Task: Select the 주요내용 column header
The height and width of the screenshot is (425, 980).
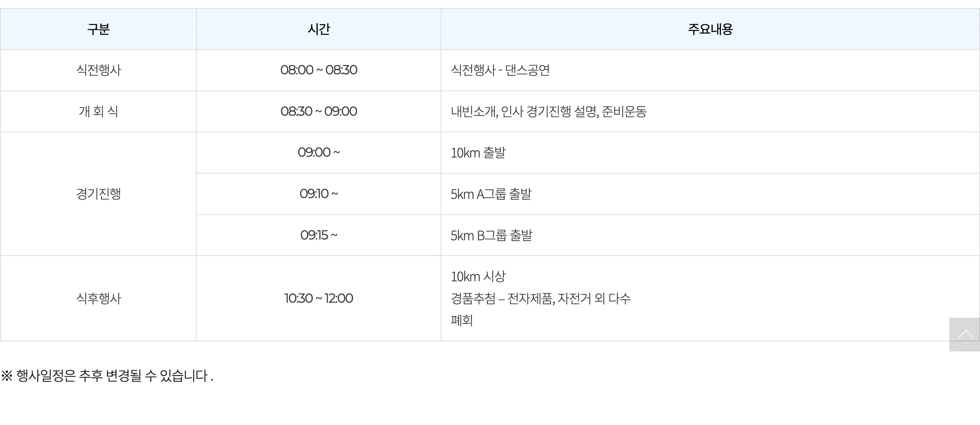Action: pyautogui.click(x=710, y=29)
